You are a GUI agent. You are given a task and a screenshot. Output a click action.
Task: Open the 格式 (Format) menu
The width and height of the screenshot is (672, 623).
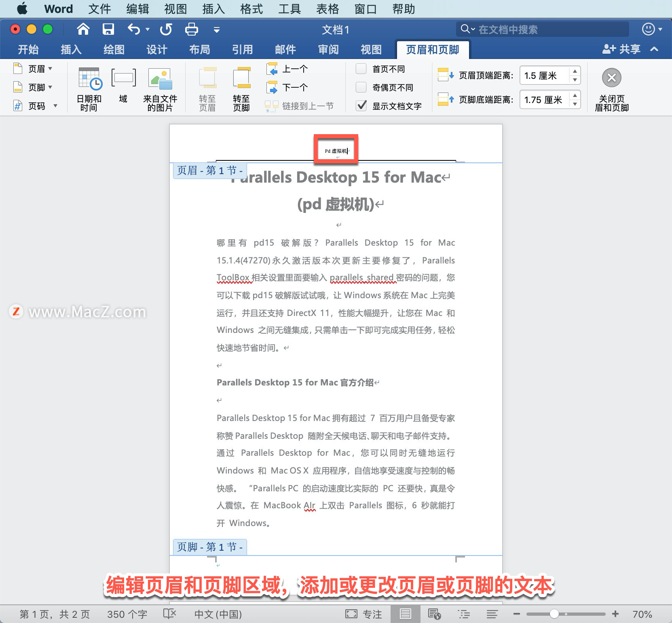click(x=251, y=9)
